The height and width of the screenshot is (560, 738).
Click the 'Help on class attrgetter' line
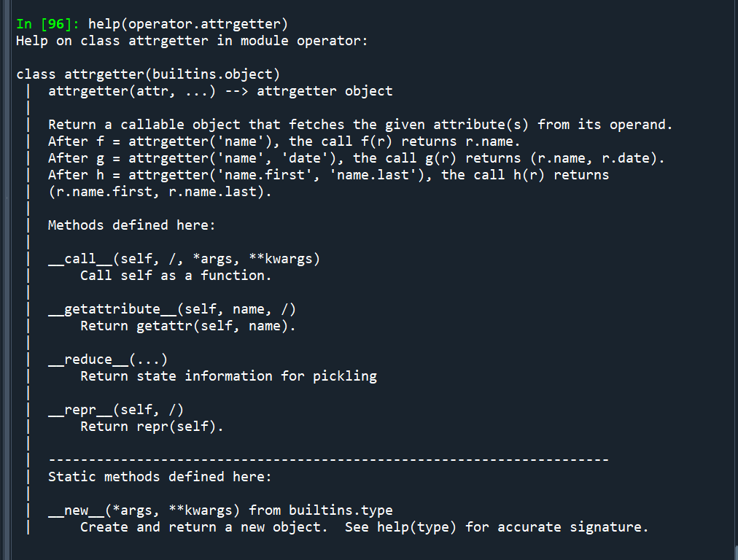click(192, 41)
